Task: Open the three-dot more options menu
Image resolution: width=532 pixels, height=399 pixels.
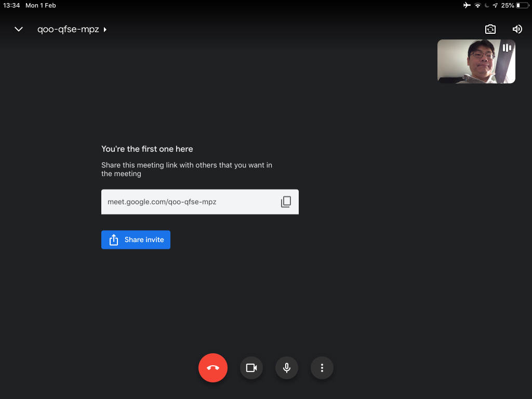Action: [322, 368]
